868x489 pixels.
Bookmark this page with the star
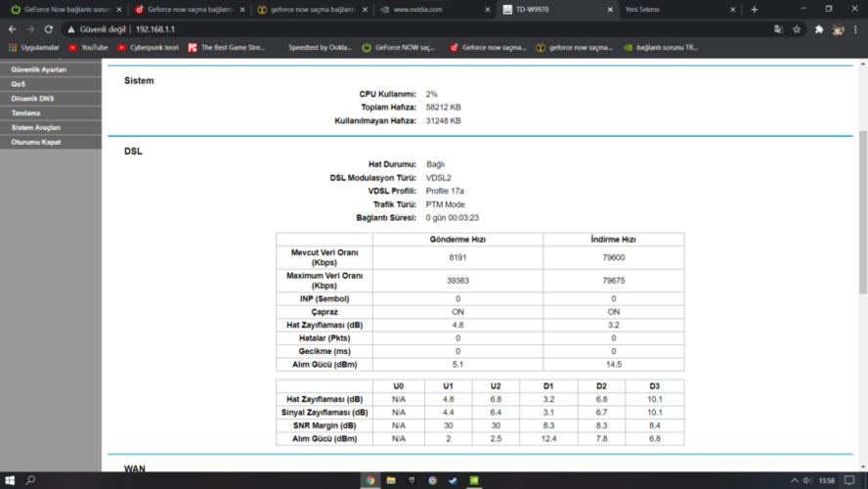pos(797,29)
